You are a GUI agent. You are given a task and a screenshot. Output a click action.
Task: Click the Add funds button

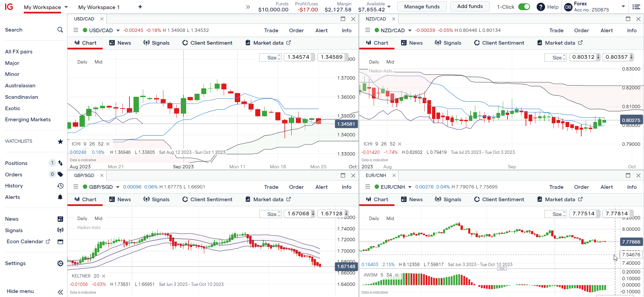click(470, 6)
